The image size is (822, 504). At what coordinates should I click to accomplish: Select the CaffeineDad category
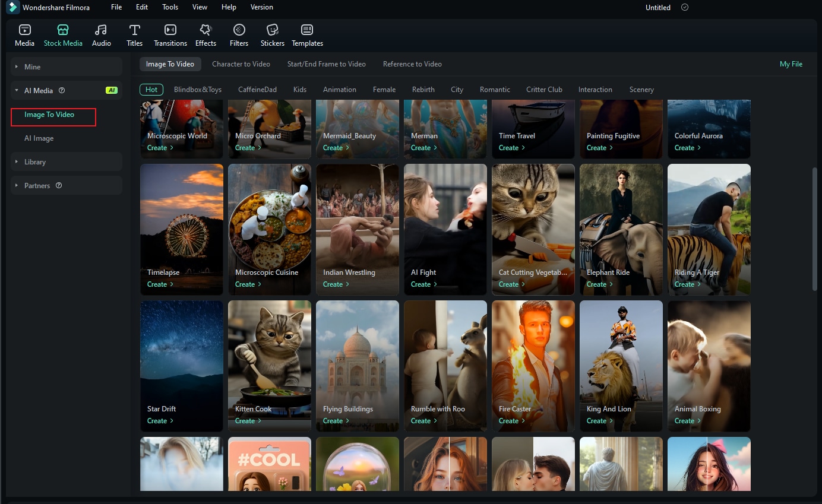pyautogui.click(x=257, y=90)
